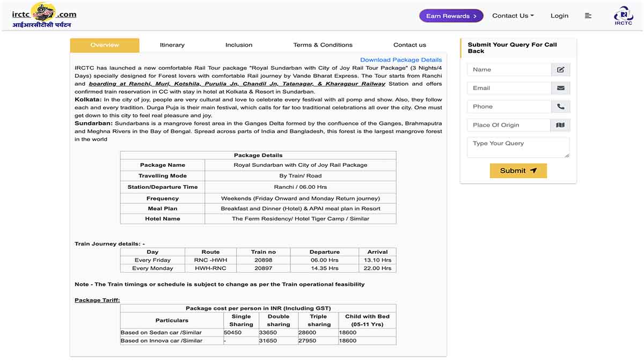Focus the Place Of Origin field
The image size is (644, 362).
509,125
